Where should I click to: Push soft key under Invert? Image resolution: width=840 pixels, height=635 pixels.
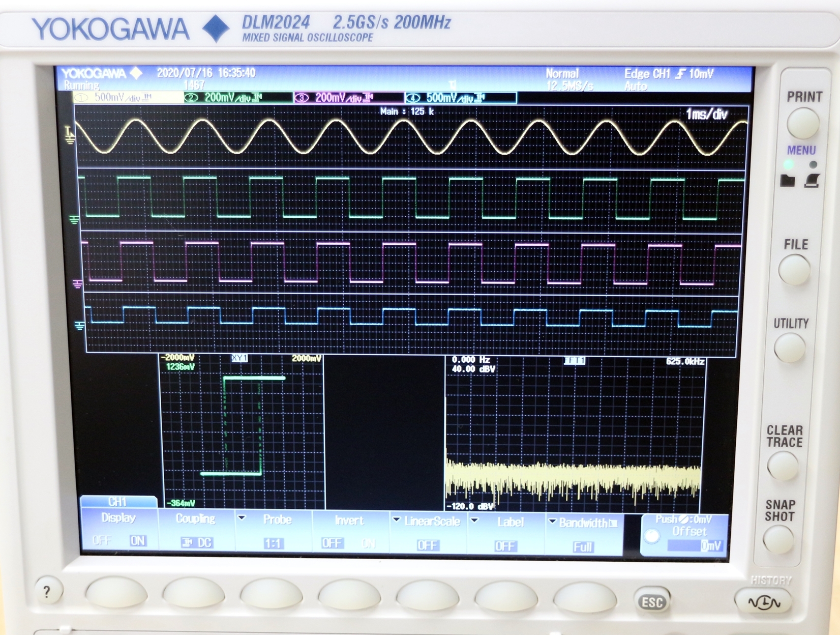tap(349, 594)
